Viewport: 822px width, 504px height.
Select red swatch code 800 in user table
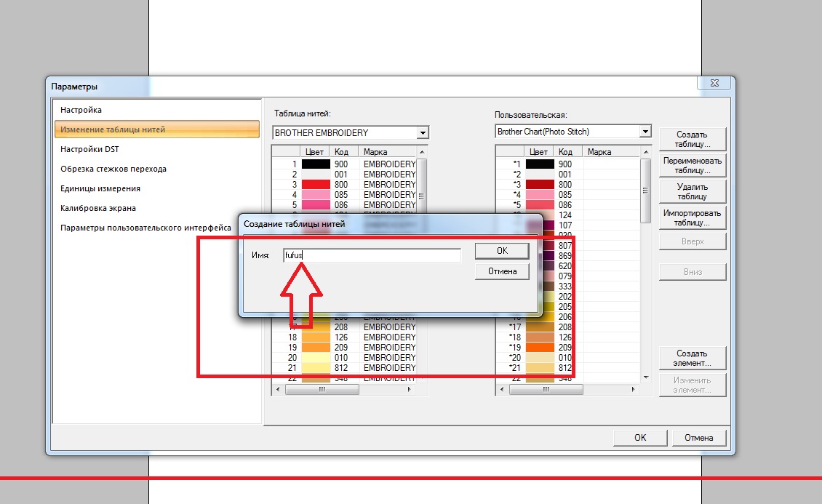tap(539, 185)
